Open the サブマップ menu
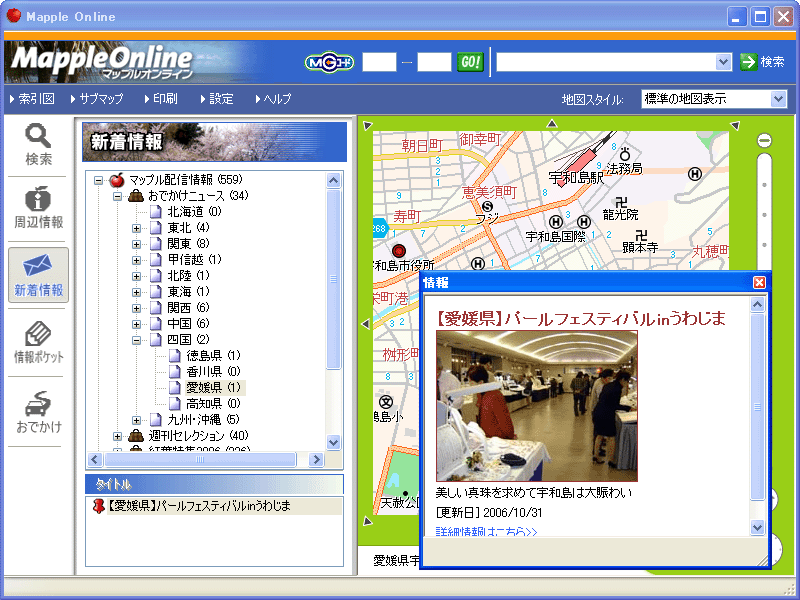 [97, 98]
